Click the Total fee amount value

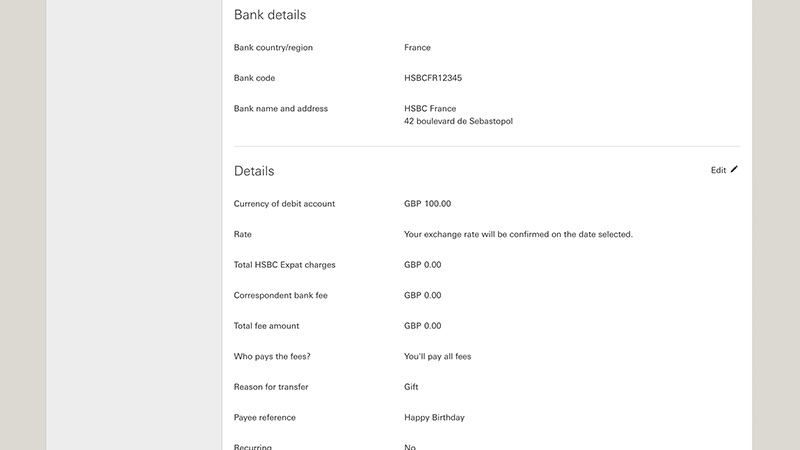pos(422,326)
